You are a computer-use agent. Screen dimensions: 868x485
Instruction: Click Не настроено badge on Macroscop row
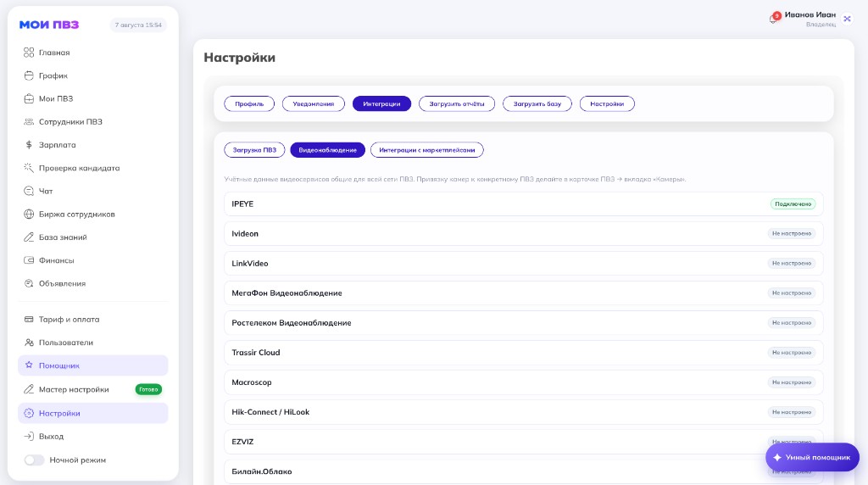(x=792, y=382)
